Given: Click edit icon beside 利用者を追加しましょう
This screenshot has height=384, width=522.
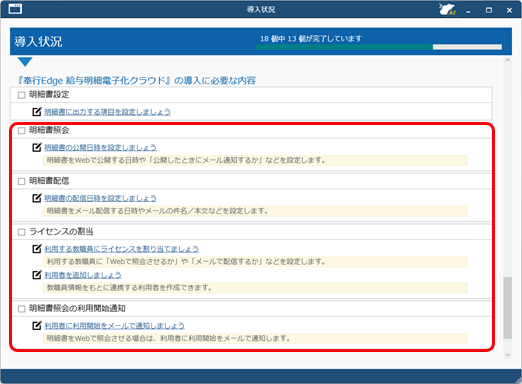Looking at the screenshot, I should (37, 275).
